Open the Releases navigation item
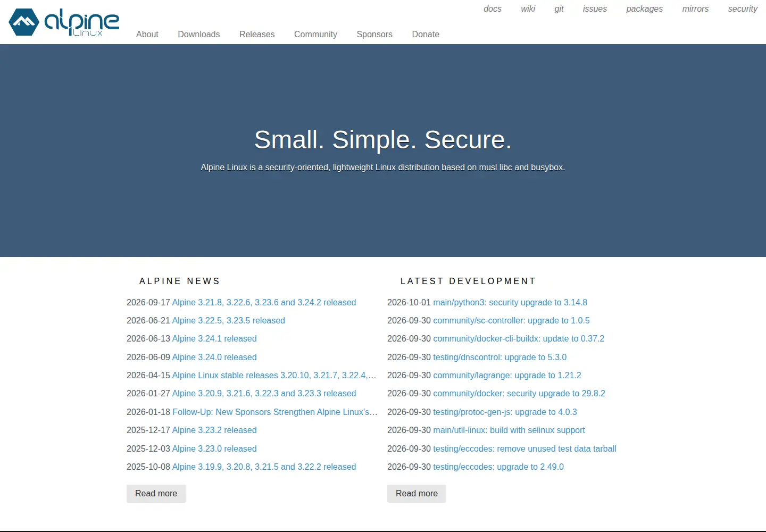Viewport: 766px width, 532px height. pos(257,34)
